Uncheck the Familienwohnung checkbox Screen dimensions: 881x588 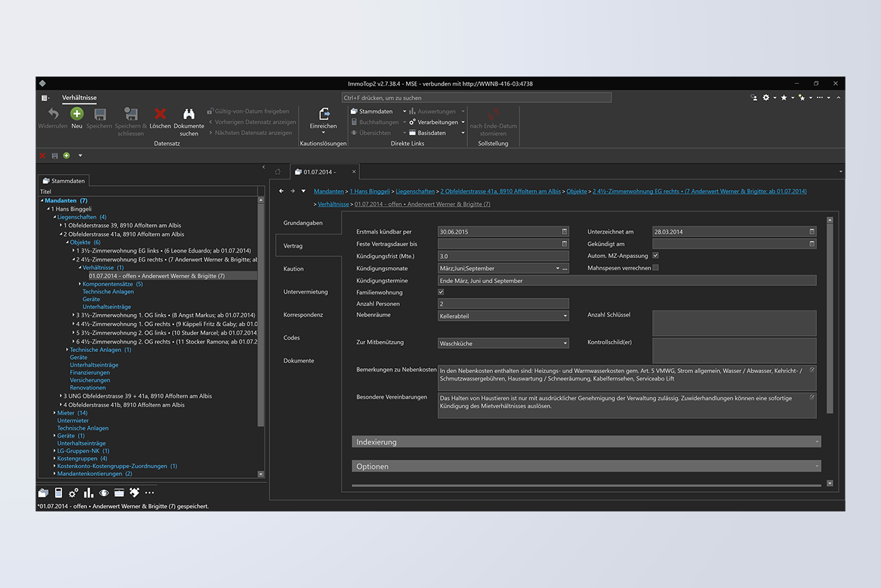click(440, 292)
